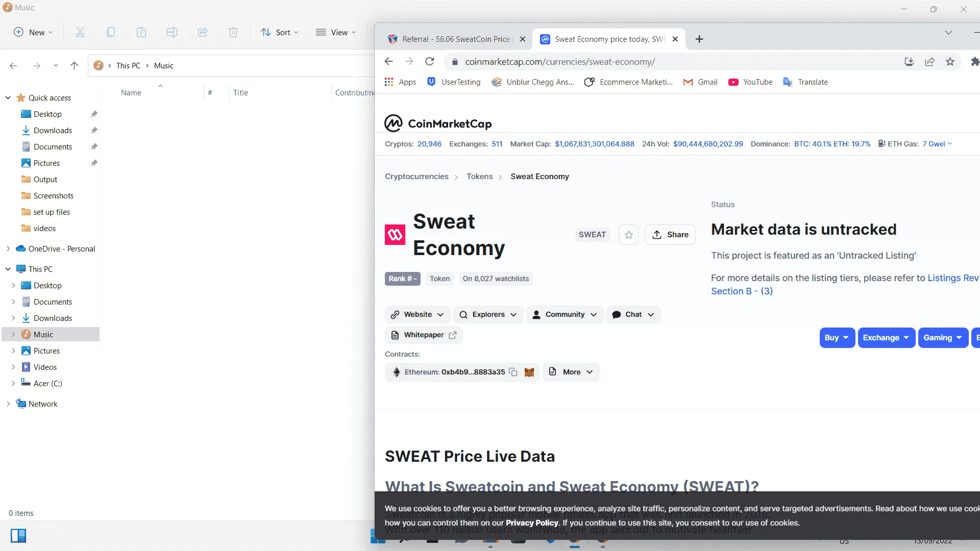
Task: Click the Delete trash icon in File Explorer
Action: tap(233, 32)
